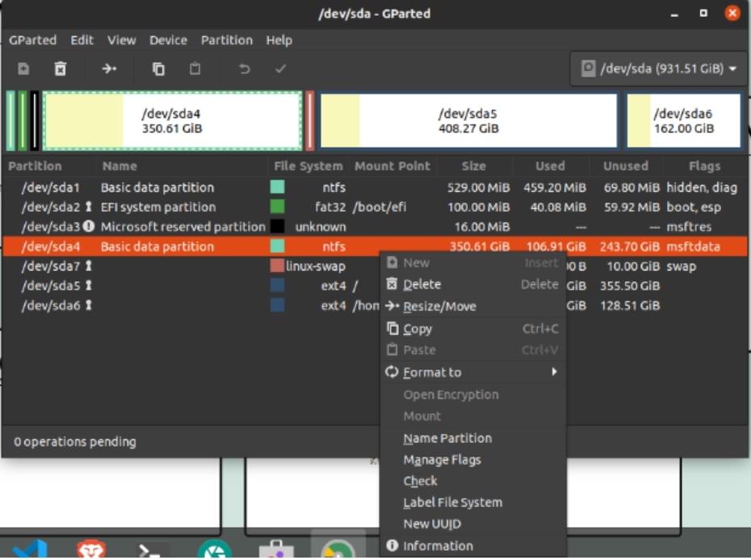Click the warning icon next to /dev/sda3

[x=89, y=227]
